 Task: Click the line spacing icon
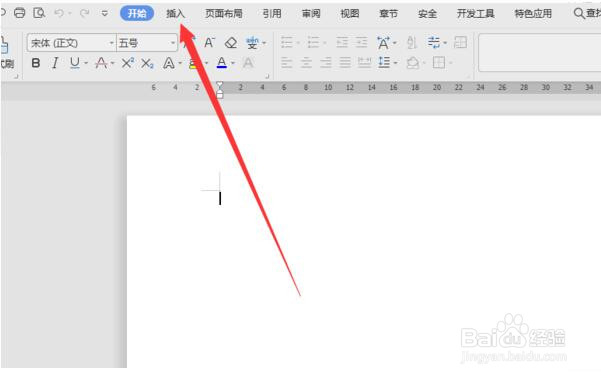pos(384,62)
